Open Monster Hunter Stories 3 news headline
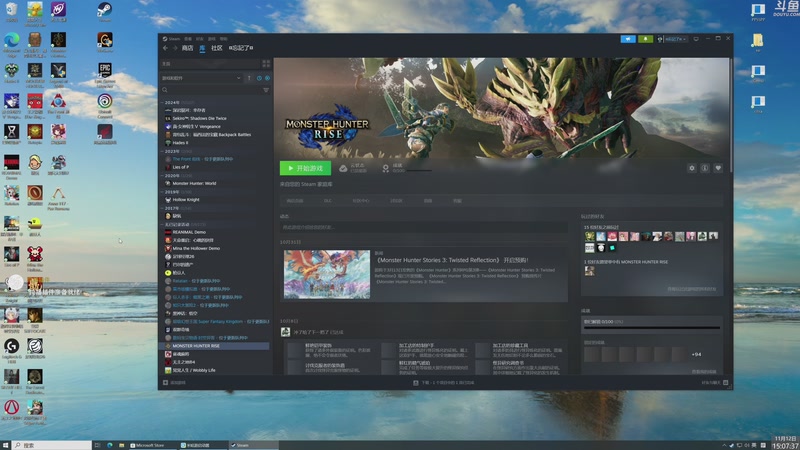Screen dimensions: 800x450 452,260
